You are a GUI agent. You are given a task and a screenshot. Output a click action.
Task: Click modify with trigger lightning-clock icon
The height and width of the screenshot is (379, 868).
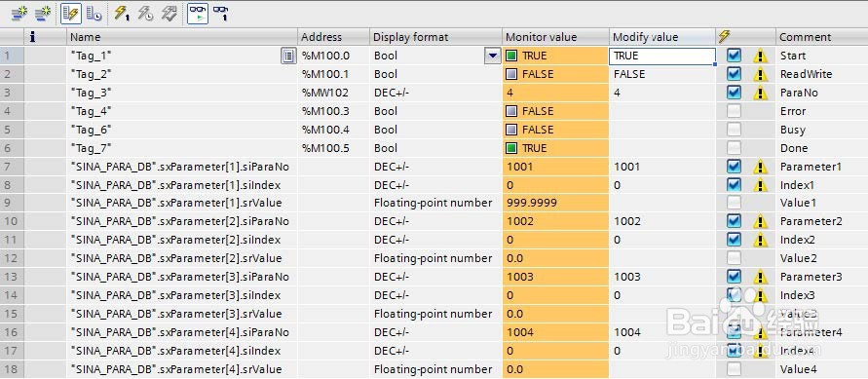coord(145,13)
